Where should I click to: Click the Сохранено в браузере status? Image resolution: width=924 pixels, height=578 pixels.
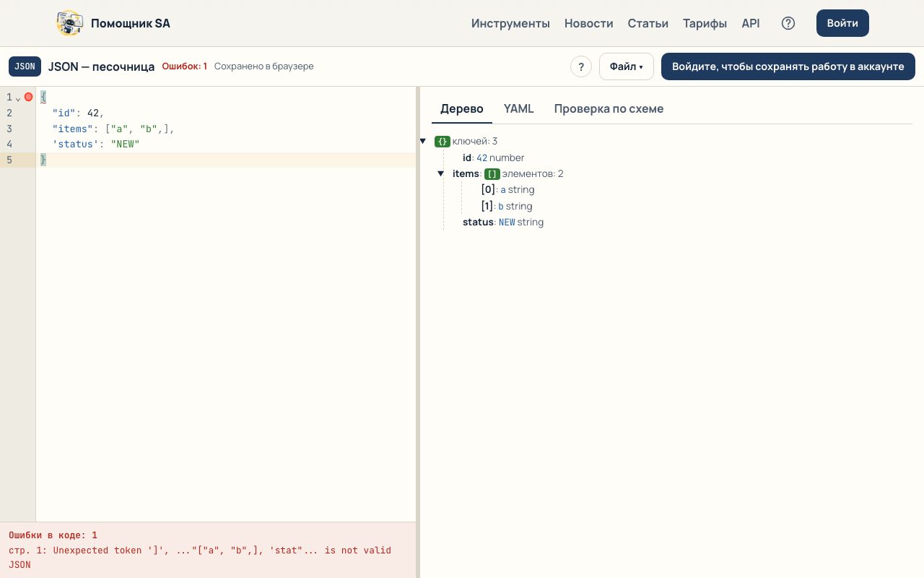(x=264, y=66)
